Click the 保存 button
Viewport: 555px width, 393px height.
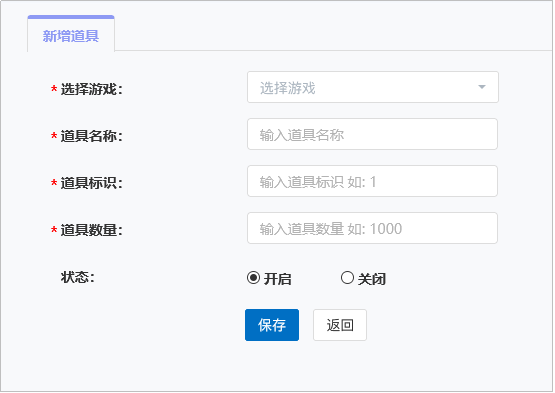pos(272,325)
